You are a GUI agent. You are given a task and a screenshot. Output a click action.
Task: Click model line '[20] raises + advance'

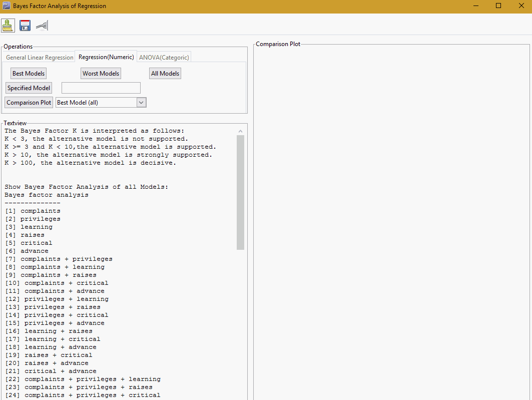(47, 363)
